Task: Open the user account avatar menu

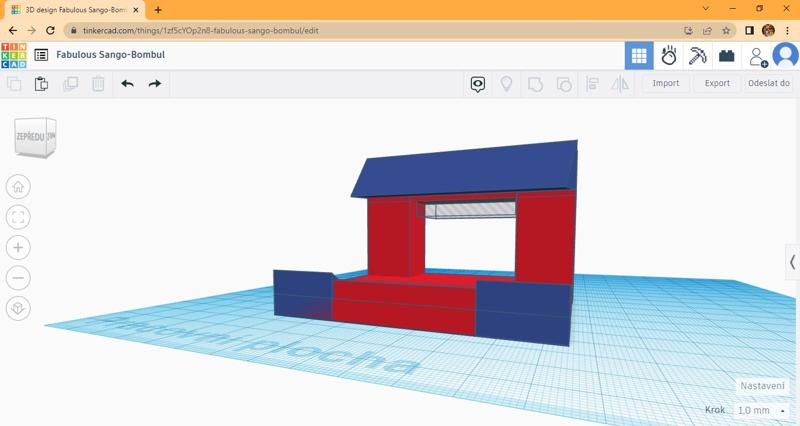Action: coord(785,56)
